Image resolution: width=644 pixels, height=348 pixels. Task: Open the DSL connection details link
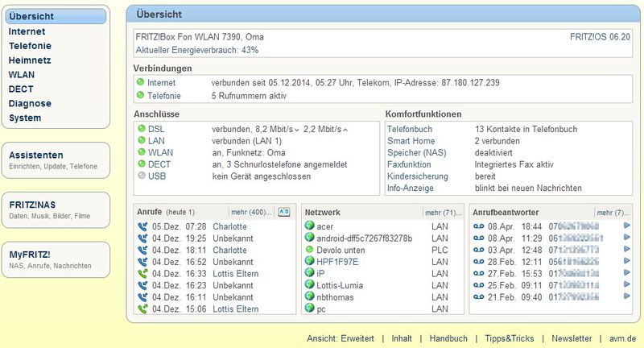155,129
